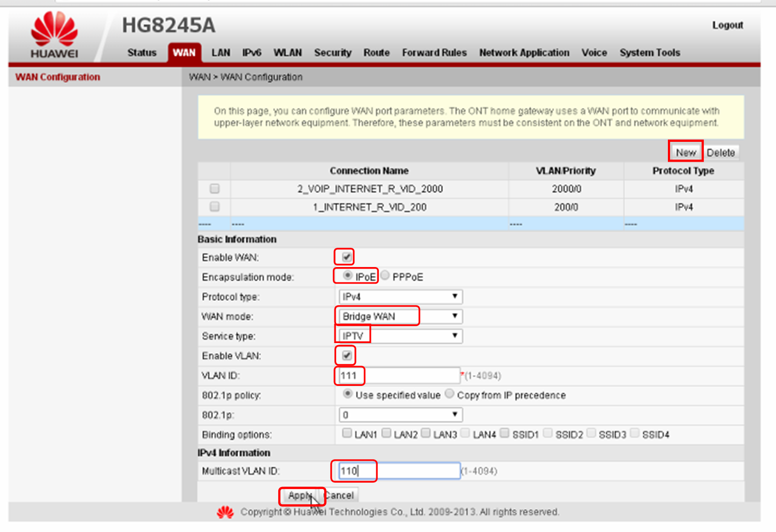Viewport: 776px width, 532px height.
Task: Click the Huawei logo in the header
Action: (x=54, y=35)
